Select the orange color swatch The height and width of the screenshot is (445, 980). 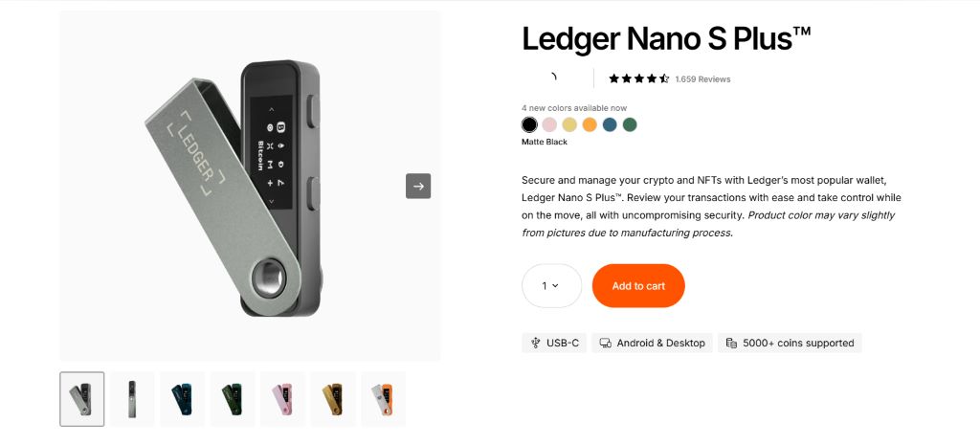(590, 124)
